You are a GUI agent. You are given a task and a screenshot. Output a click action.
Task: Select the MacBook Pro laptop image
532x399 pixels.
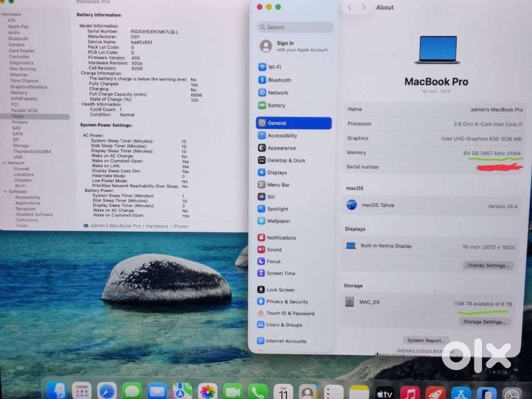(x=438, y=50)
